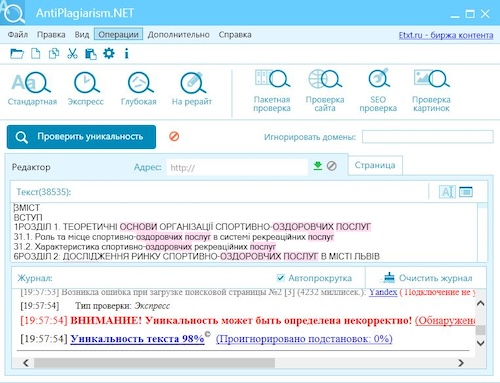Open file with the folder icon

17,54
